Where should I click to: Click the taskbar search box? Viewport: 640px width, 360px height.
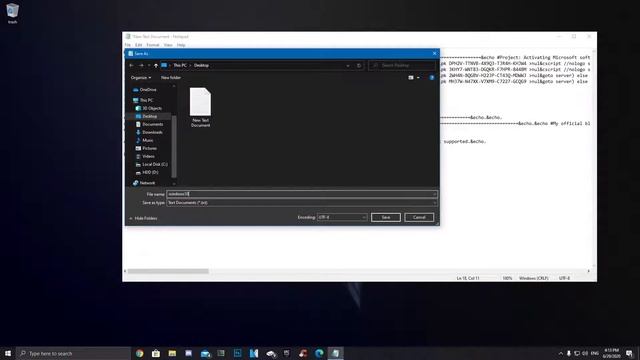tap(73, 353)
